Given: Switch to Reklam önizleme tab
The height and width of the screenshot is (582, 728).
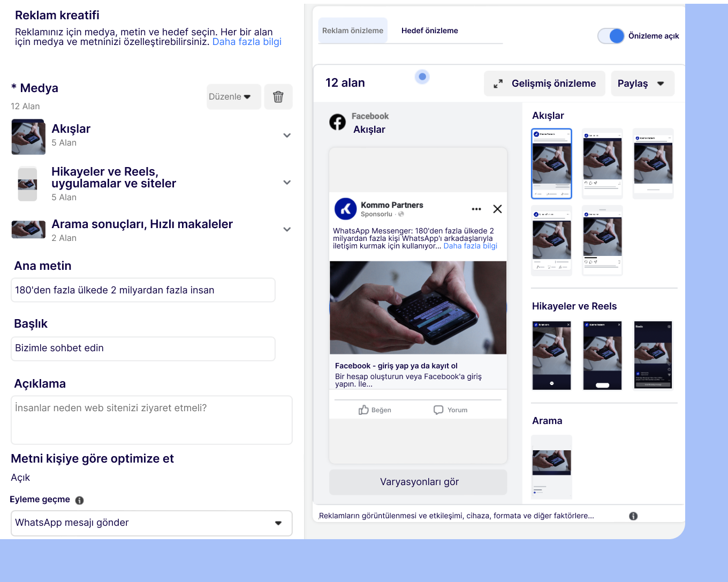Looking at the screenshot, I should tap(353, 31).
